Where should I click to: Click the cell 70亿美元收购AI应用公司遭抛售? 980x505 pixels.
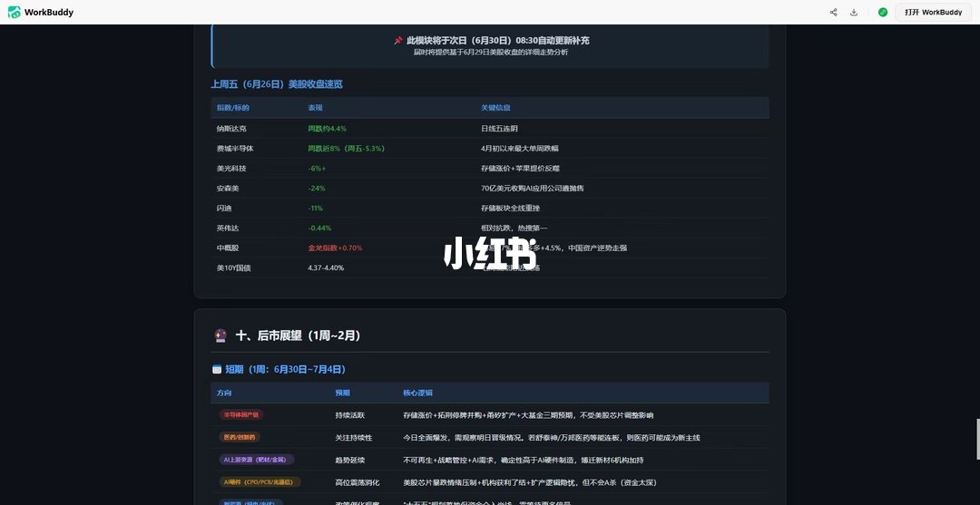pos(532,188)
